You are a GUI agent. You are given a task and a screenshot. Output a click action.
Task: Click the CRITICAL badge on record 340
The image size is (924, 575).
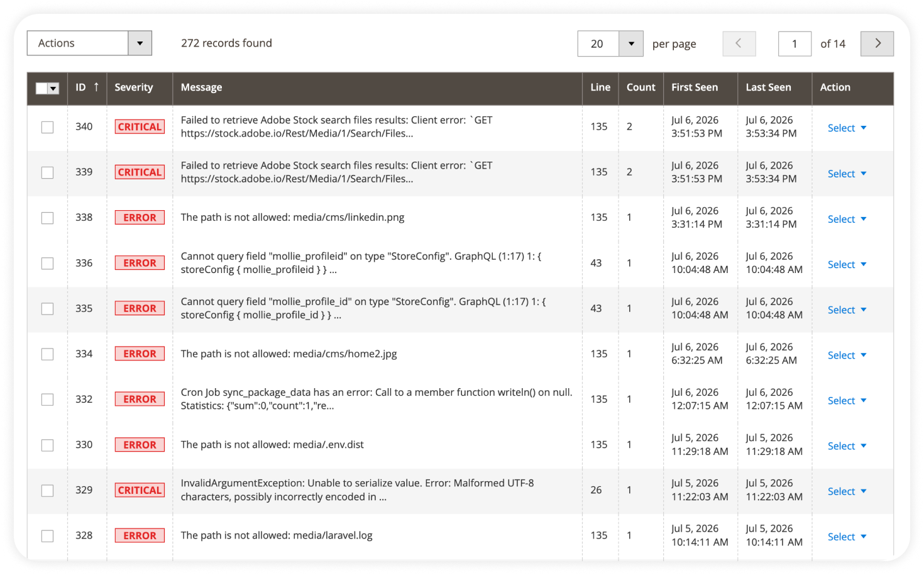pyautogui.click(x=140, y=126)
